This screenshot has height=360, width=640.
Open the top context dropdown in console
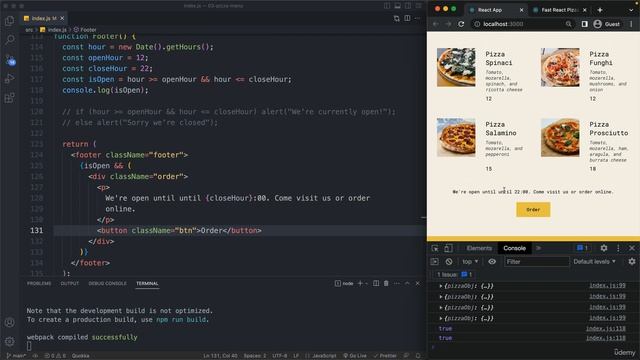coord(470,262)
